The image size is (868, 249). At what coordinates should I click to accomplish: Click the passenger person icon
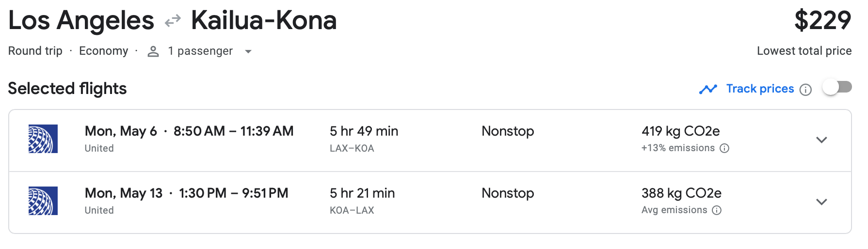(x=153, y=51)
